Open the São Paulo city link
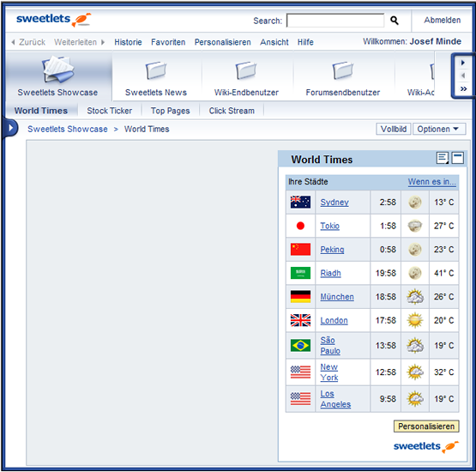 [x=330, y=345]
